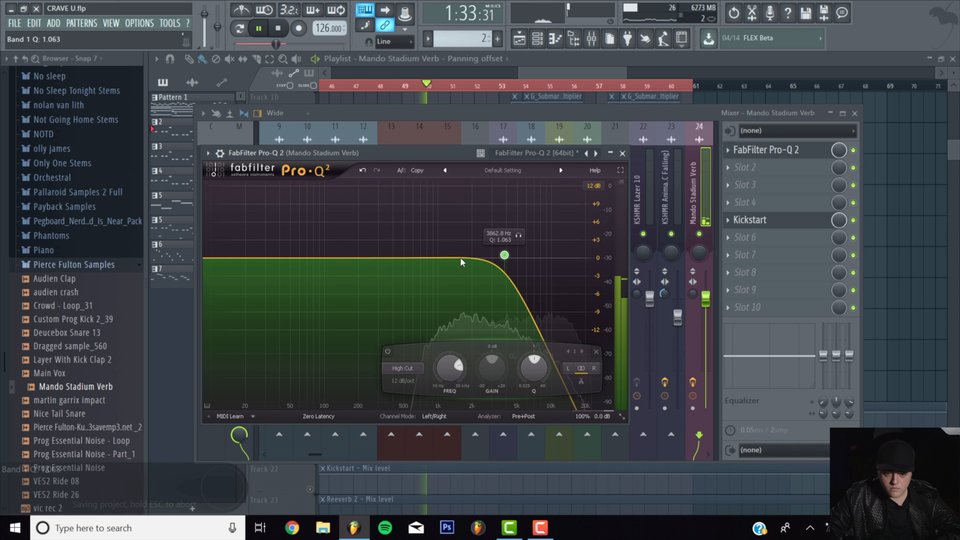Open the EDIT menu
The height and width of the screenshot is (540, 960).
point(34,23)
